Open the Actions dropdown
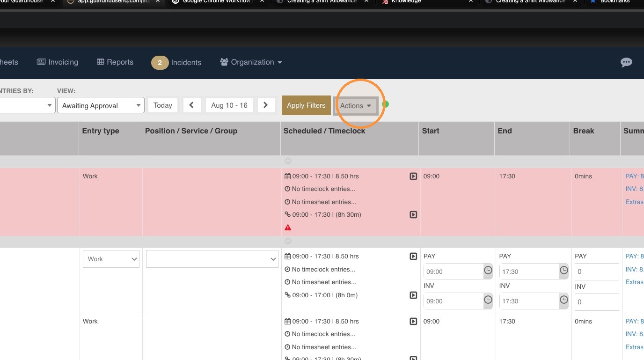This screenshot has width=644, height=360. [356, 106]
